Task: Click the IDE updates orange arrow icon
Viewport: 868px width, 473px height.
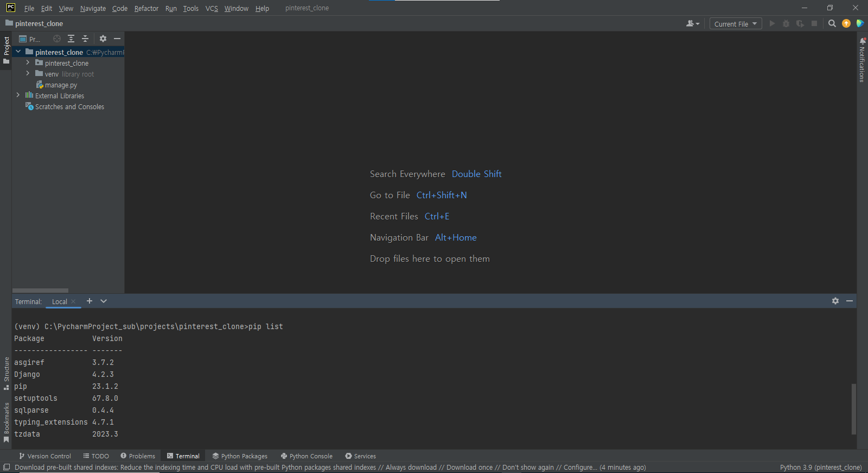Action: (x=846, y=23)
